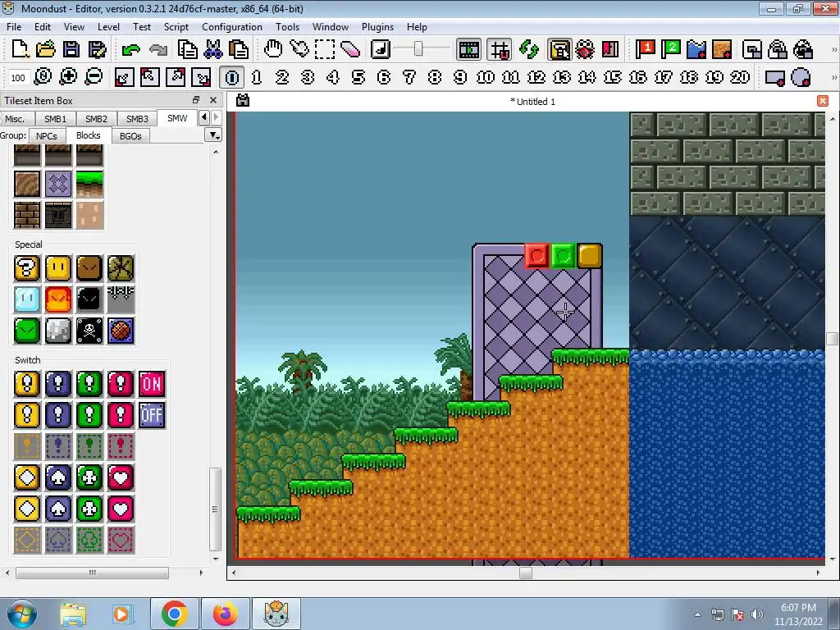Switch to section 20
840x630 pixels.
(x=740, y=77)
